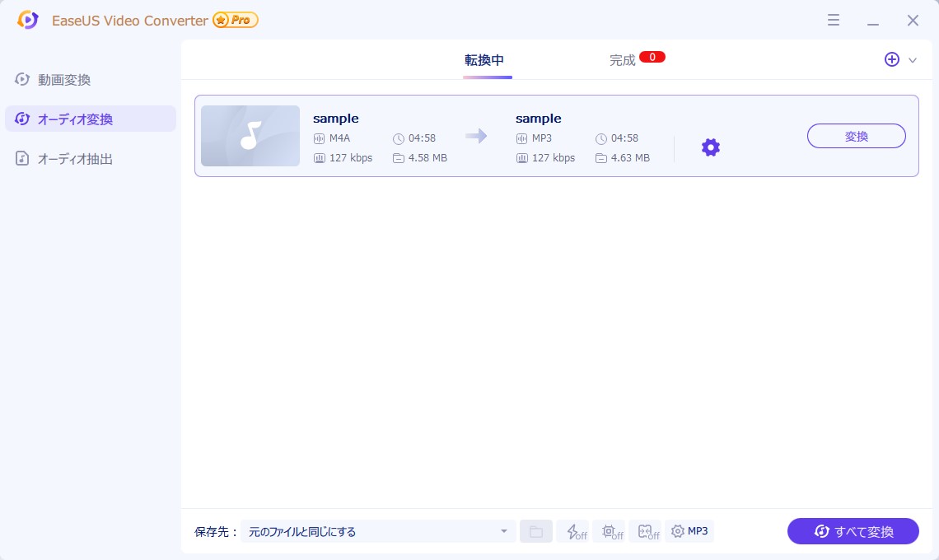Expand the chevron next to add button
Viewport: 939px width, 560px height.
[x=912, y=60]
